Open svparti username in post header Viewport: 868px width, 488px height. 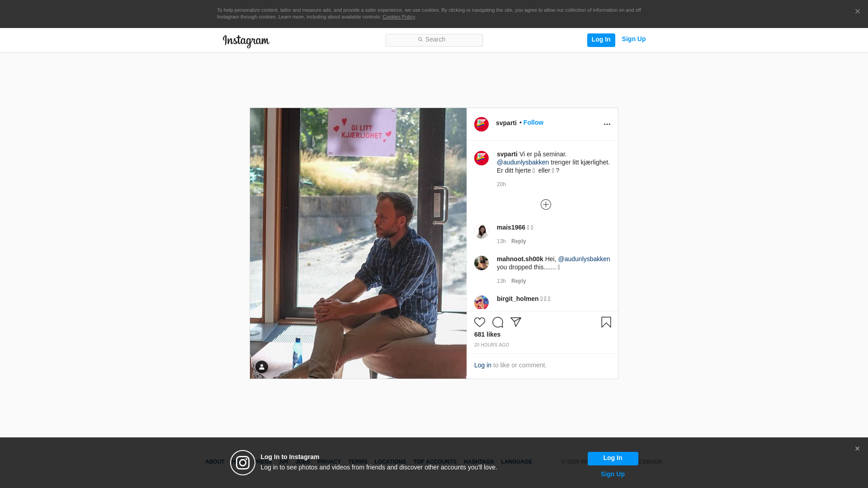(506, 123)
